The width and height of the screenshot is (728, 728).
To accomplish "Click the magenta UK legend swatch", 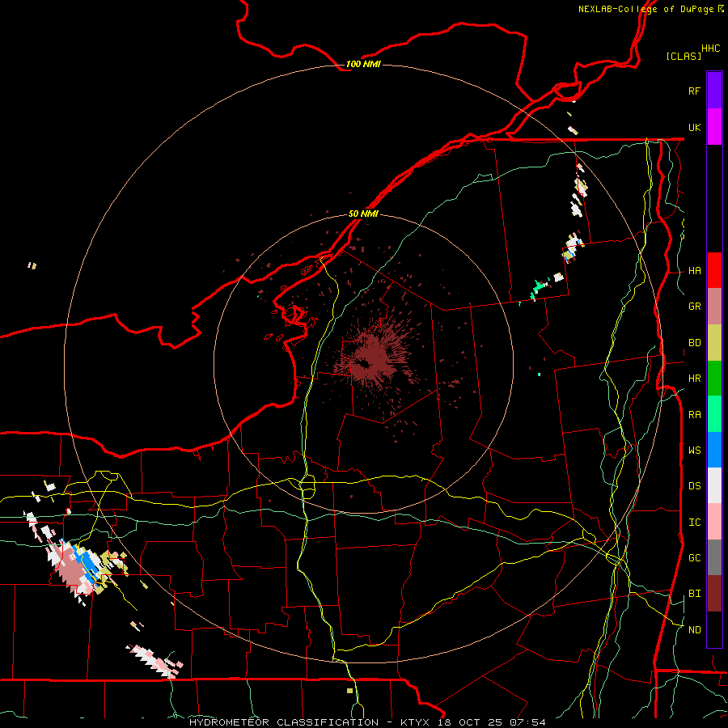I will pyautogui.click(x=714, y=127).
